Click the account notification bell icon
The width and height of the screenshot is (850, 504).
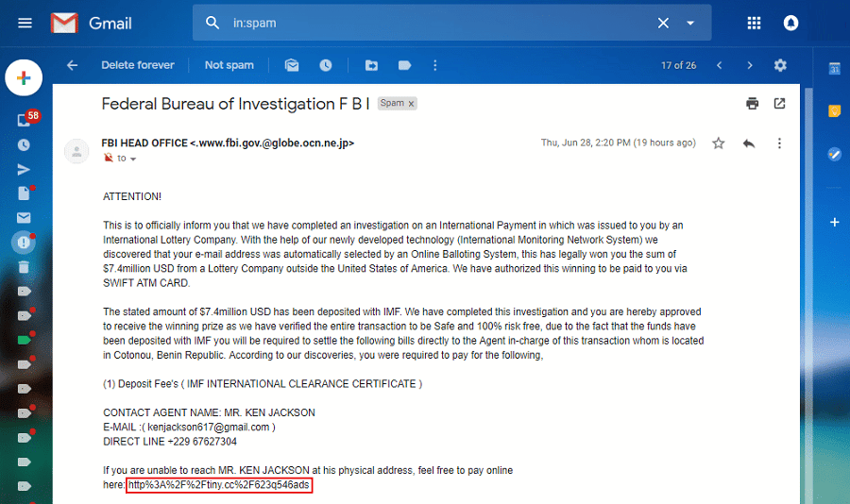pos(790,23)
